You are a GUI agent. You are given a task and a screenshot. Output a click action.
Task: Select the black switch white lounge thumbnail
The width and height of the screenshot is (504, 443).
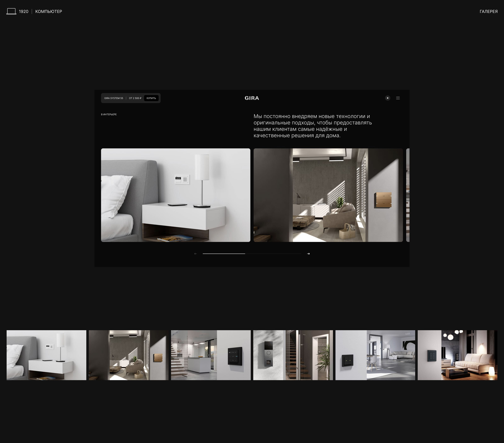point(375,355)
